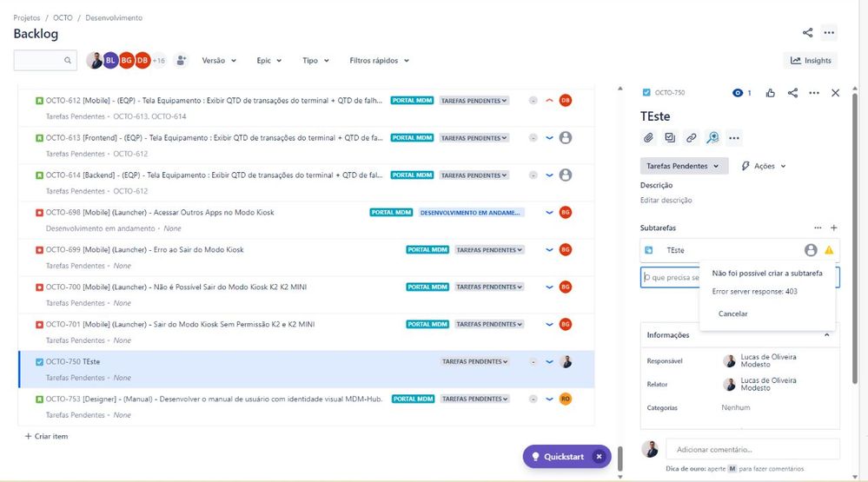
Task: Open the Filtros rápidos dropdown
Action: [x=379, y=60]
